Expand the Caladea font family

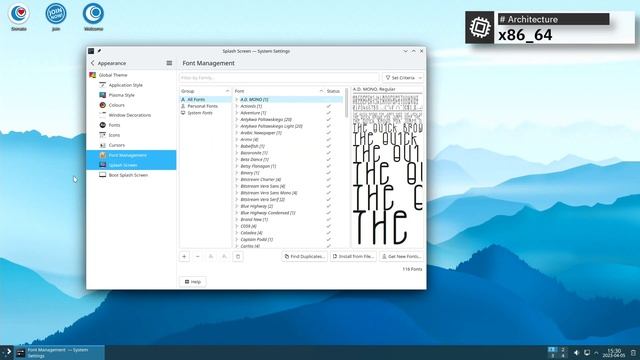(x=237, y=233)
